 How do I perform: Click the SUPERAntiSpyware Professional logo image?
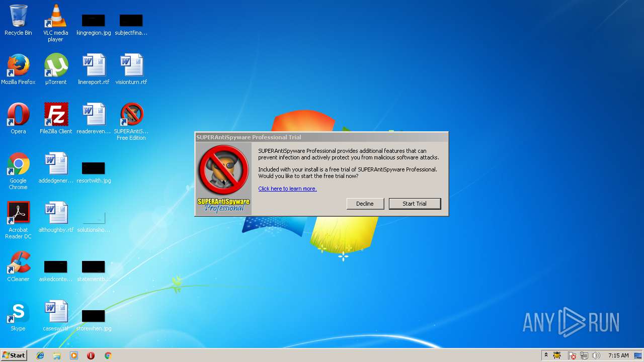[223, 178]
